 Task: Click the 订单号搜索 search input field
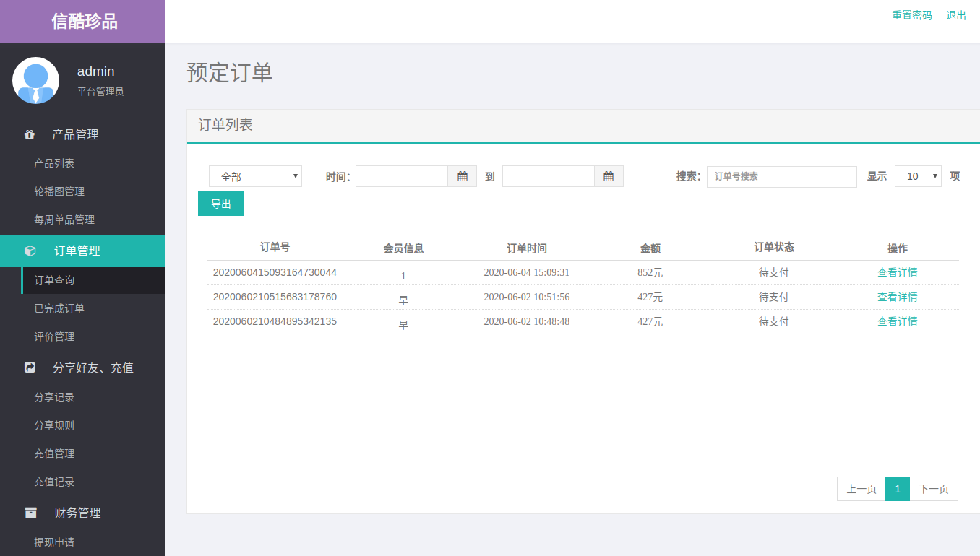[x=781, y=176]
